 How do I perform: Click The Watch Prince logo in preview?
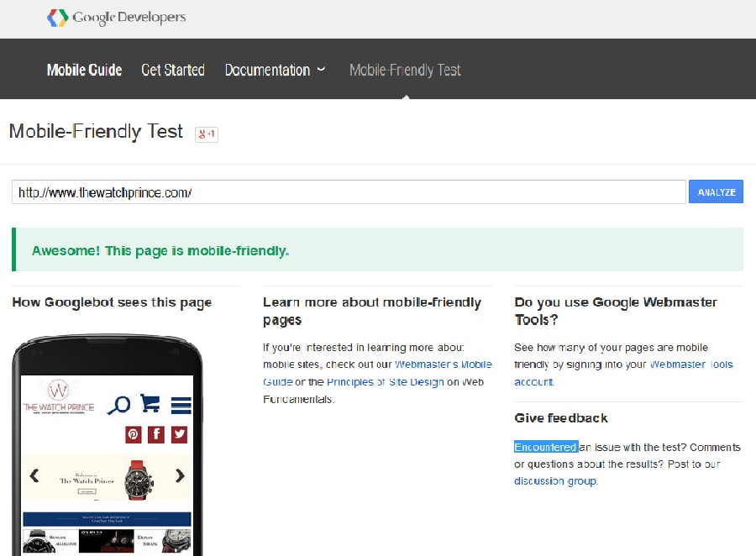[x=59, y=397]
